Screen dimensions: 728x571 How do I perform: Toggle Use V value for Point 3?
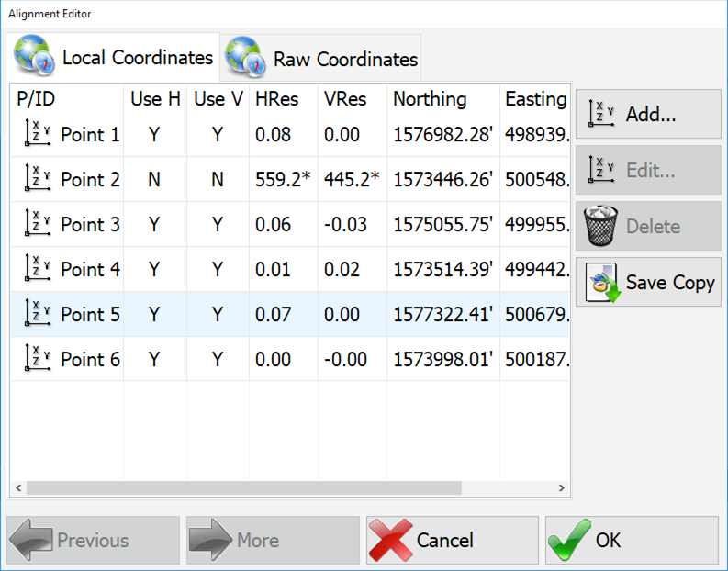click(x=218, y=225)
